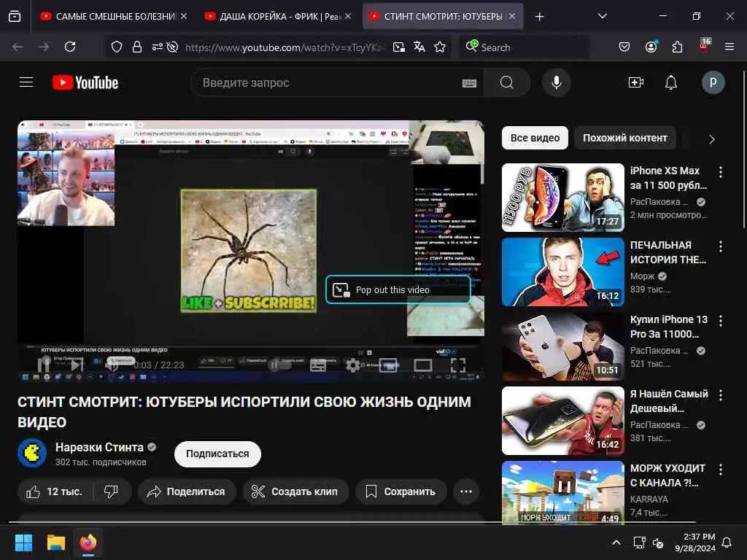747x560 pixels.
Task: Open on-screen keyboard in search box
Action: (469, 83)
